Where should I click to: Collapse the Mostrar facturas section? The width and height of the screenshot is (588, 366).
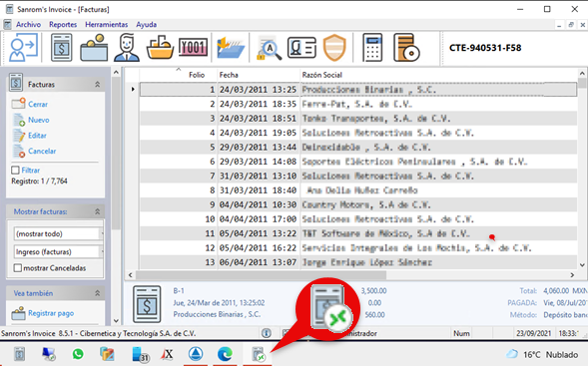tap(98, 211)
